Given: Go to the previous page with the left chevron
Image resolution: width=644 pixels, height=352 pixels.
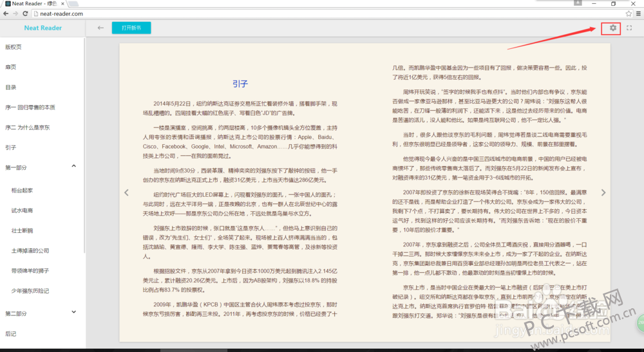Looking at the screenshot, I should click(x=126, y=192).
